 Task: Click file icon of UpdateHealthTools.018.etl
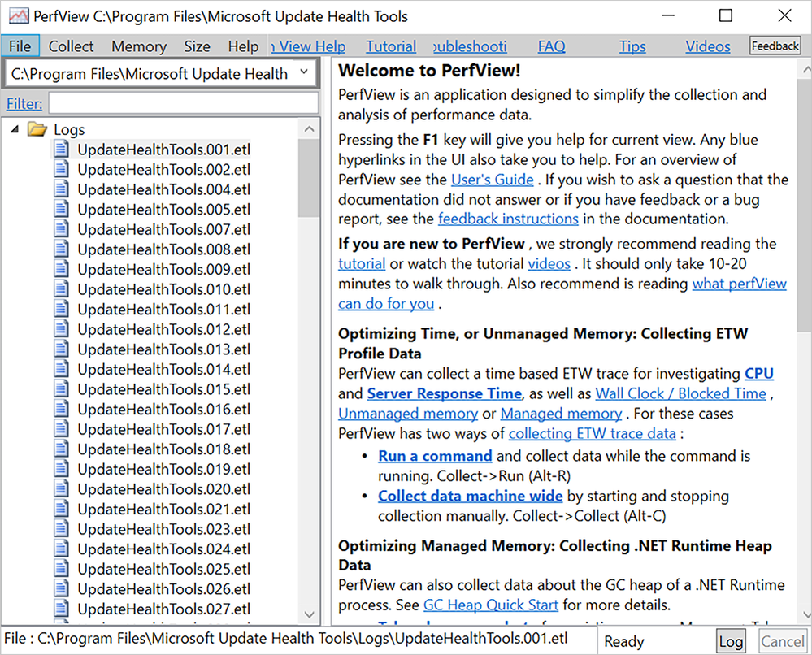[x=62, y=449]
